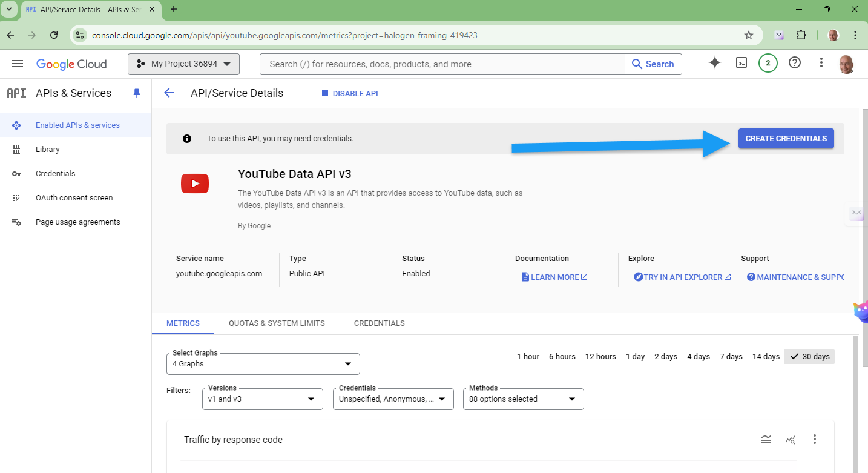This screenshot has width=868, height=473.
Task: Open the Versions filter dropdown
Action: [x=261, y=399]
